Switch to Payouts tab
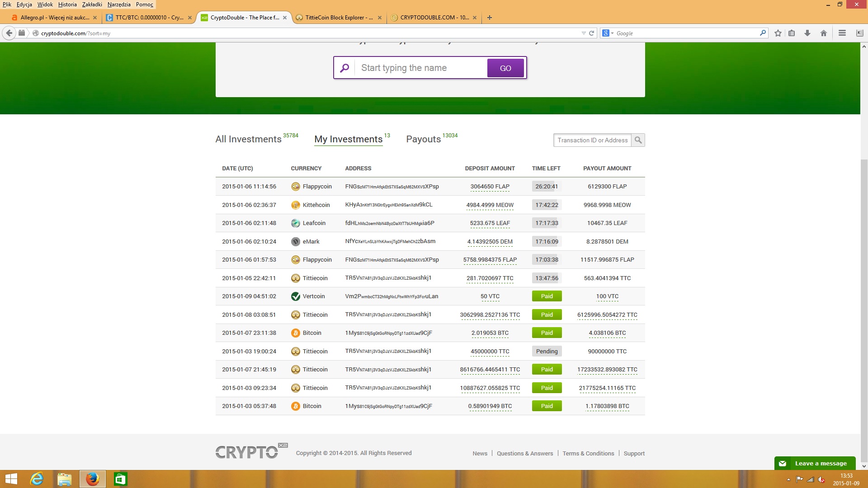This screenshot has height=488, width=868. (423, 139)
